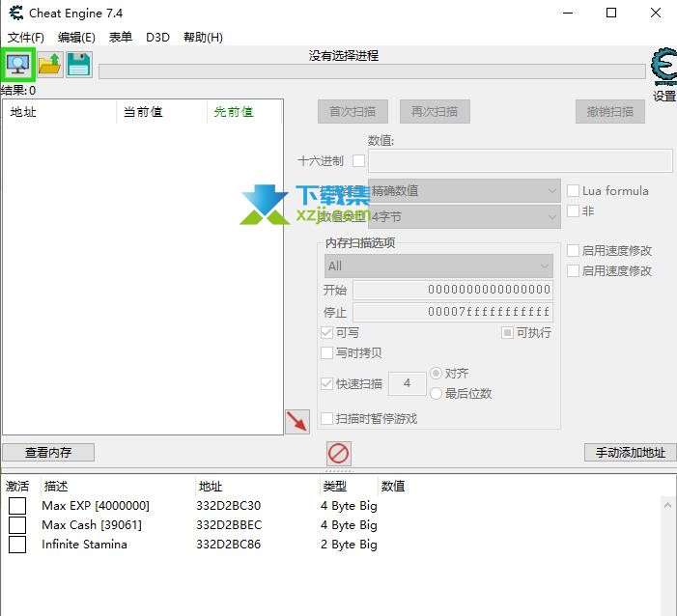Toggle the 非 checkbox
Image resolution: width=677 pixels, height=616 pixels.
coord(573,211)
